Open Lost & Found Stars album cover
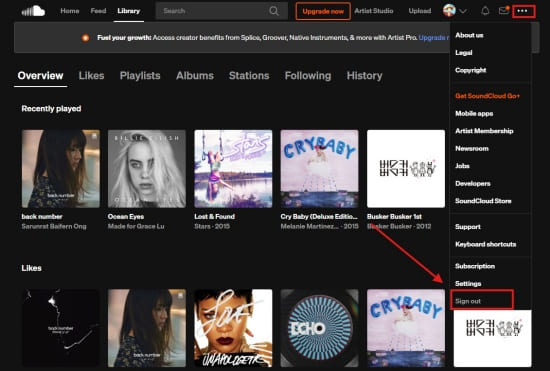Screen dimensions: 550x371 (x=233, y=169)
